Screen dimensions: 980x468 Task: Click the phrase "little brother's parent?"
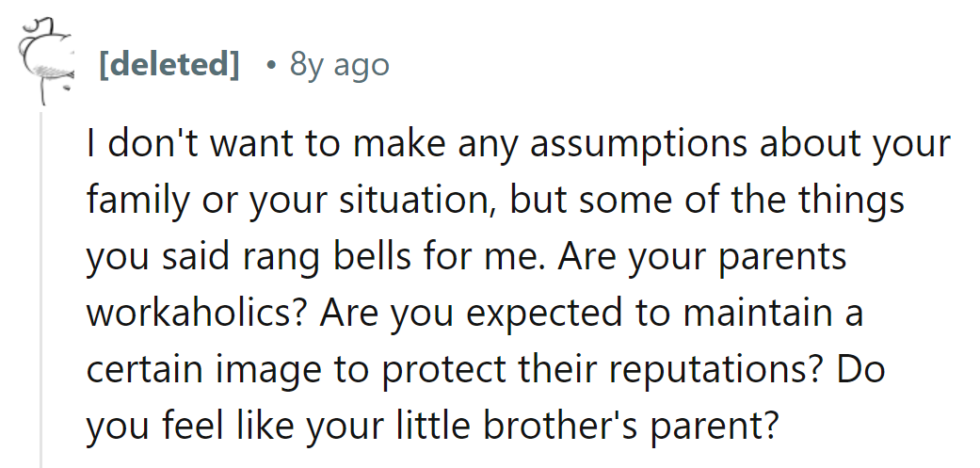click(587, 426)
